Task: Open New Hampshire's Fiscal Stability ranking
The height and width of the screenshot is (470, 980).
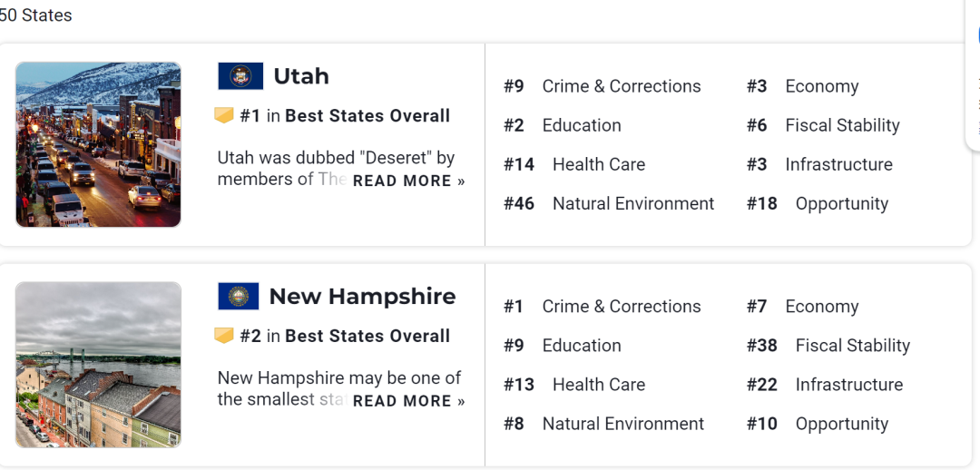Action: pos(828,346)
